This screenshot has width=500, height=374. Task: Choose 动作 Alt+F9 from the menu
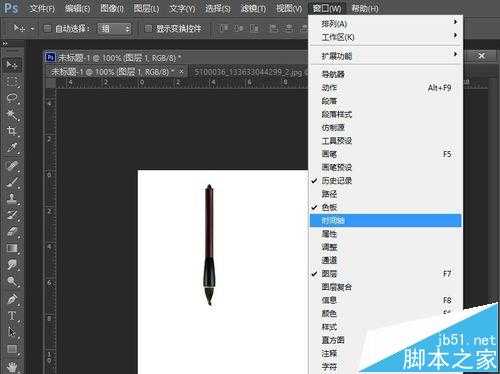(386, 88)
